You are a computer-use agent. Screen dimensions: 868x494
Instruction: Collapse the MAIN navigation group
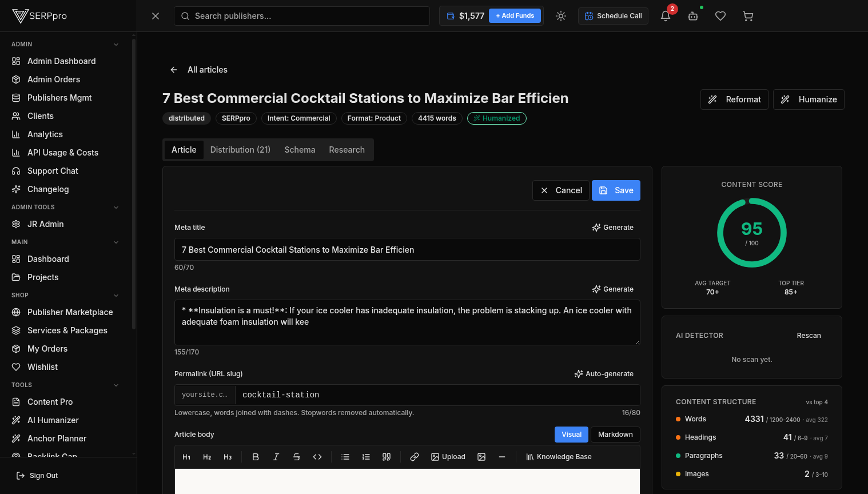click(x=116, y=242)
